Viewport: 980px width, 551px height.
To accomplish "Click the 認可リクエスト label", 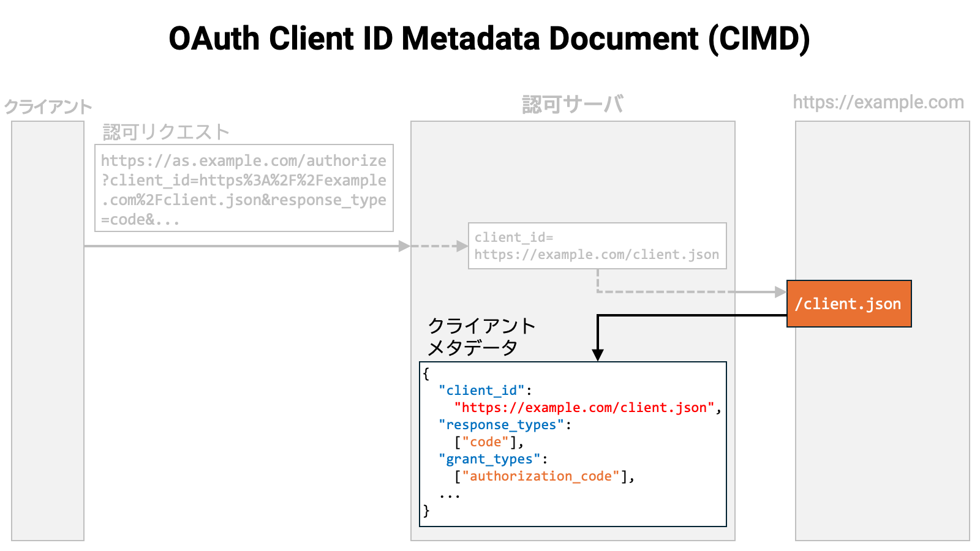I will (166, 132).
